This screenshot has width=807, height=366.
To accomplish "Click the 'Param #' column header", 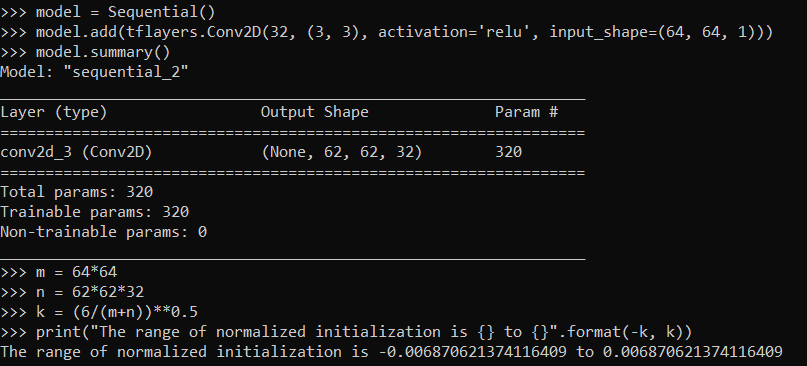I will [527, 112].
